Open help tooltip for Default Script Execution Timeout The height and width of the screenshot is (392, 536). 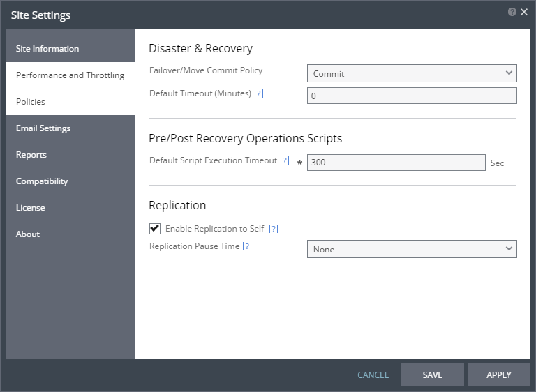coord(285,160)
